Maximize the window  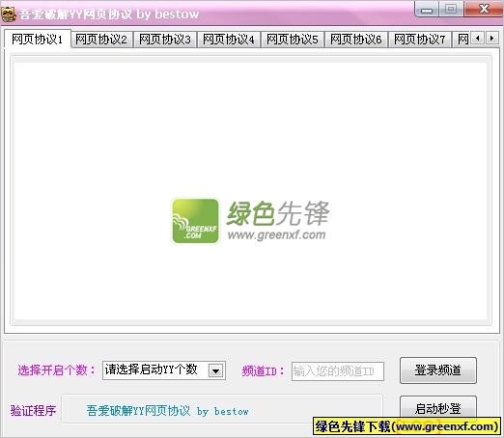[451, 9]
